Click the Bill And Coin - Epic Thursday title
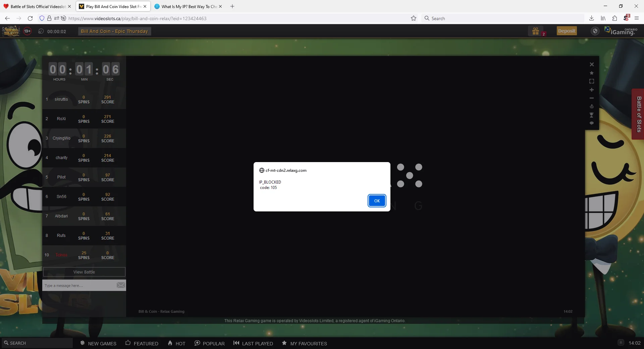This screenshot has height=349, width=644. pos(114,31)
